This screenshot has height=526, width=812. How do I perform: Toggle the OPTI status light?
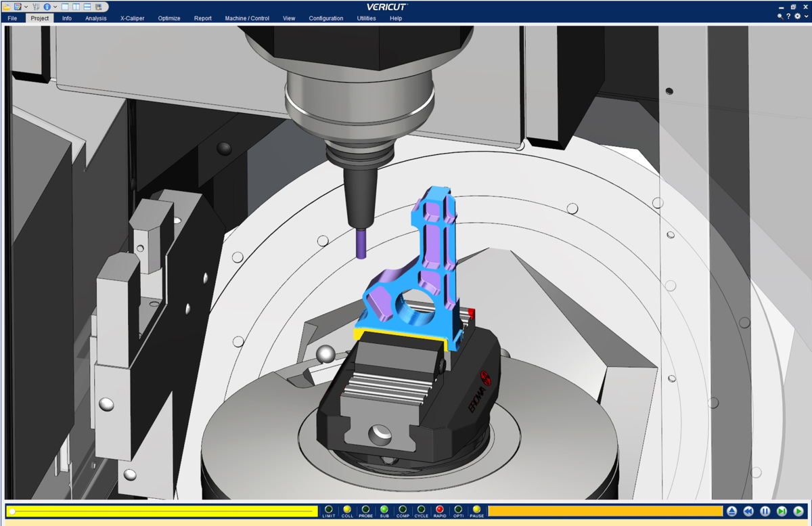point(458,509)
